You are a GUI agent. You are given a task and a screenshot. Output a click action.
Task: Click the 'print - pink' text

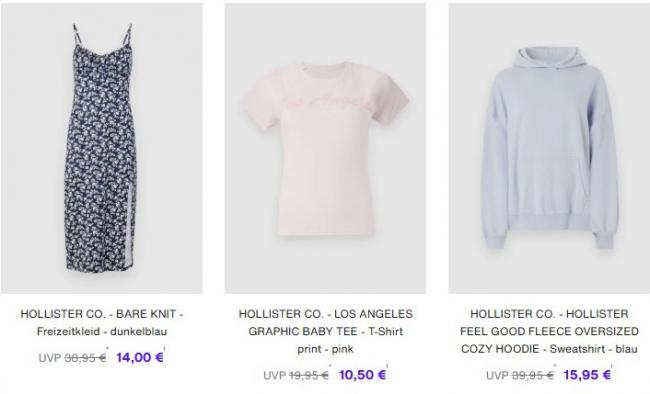(326, 349)
